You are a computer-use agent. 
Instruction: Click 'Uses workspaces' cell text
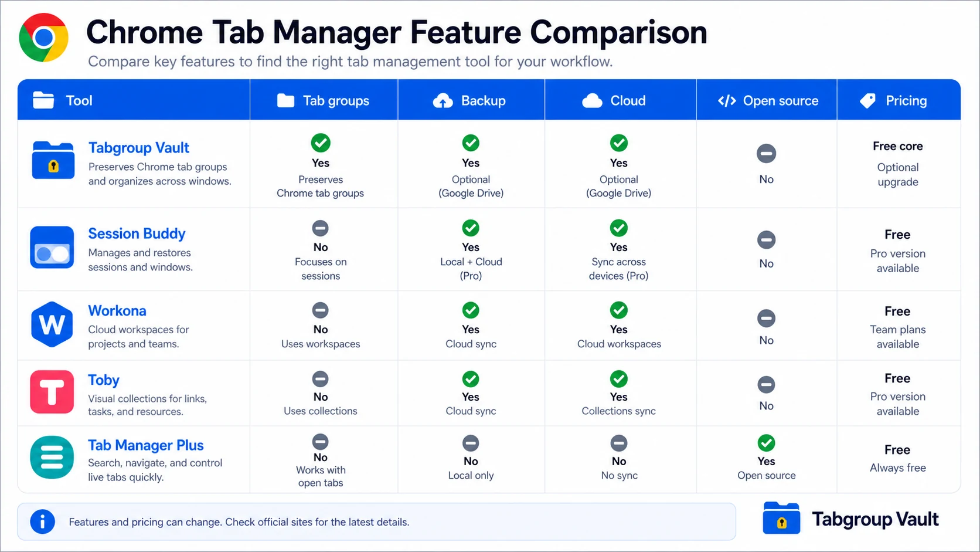coord(321,344)
